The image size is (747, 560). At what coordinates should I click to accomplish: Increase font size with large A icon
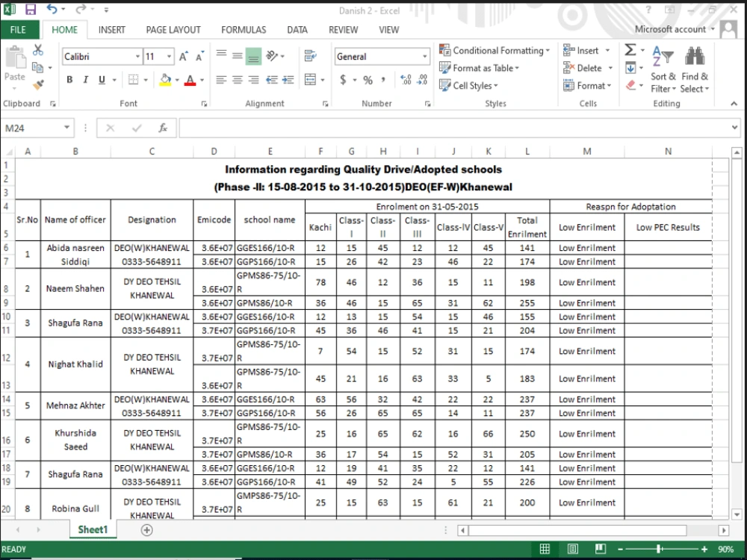tap(184, 57)
